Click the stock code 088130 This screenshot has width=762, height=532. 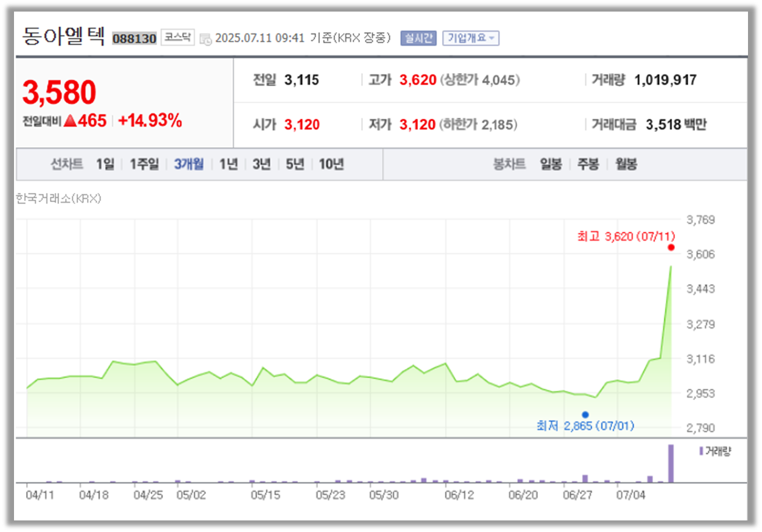pos(135,38)
